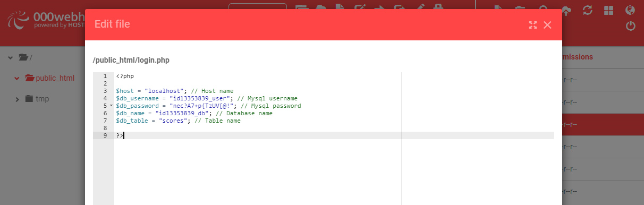The image size is (644, 205).
Task: Select the root '/' folder in the tree
Action: [26, 57]
